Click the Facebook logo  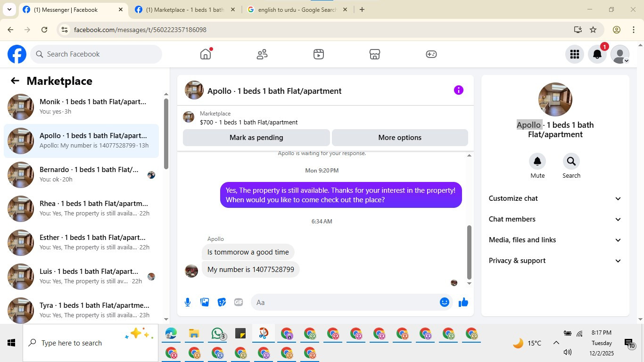pyautogui.click(x=17, y=54)
